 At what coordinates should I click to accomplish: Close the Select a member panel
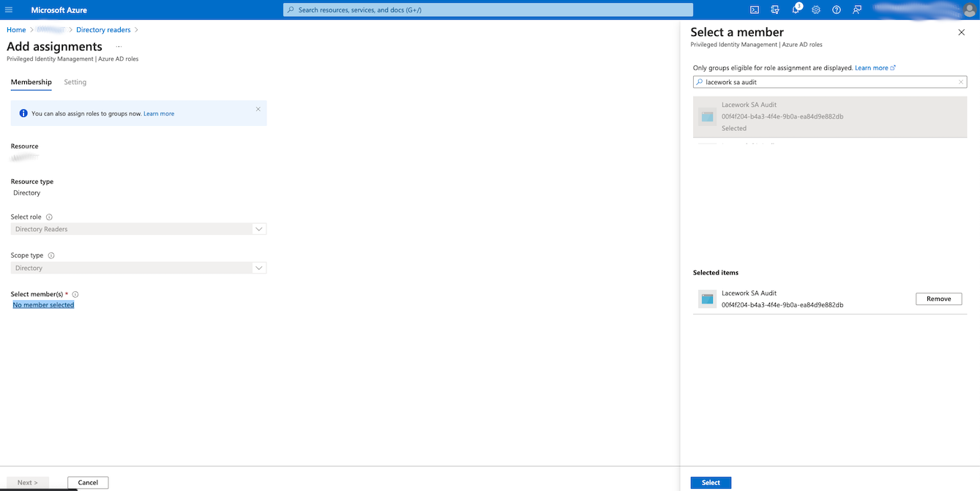pyautogui.click(x=961, y=32)
